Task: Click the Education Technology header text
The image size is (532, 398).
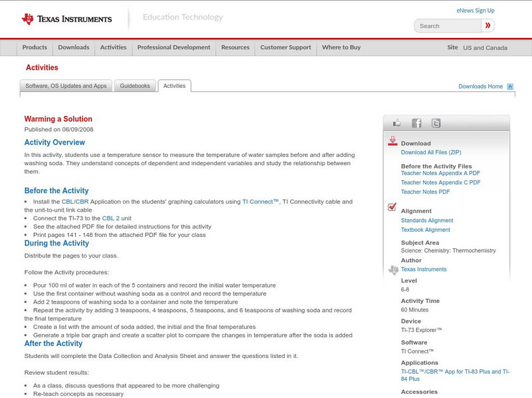Action: 183,17
